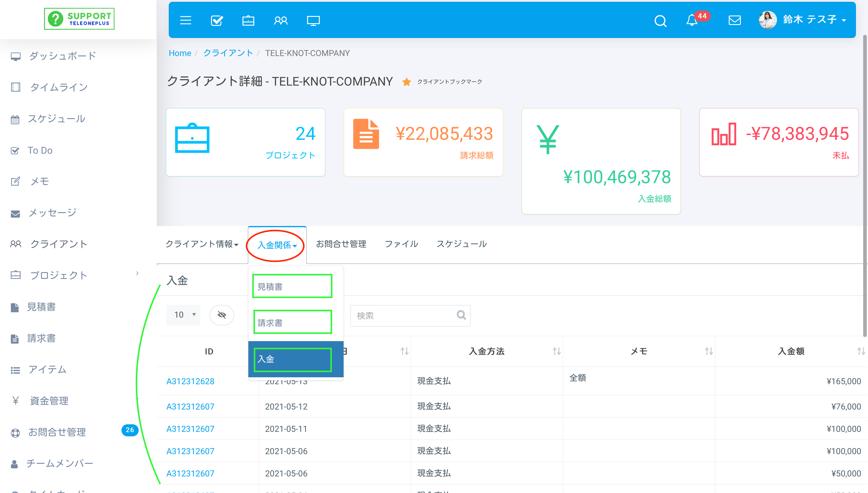This screenshot has width=868, height=493.
Task: Expand プロジェクト expander in sidebar
Action: tap(136, 275)
